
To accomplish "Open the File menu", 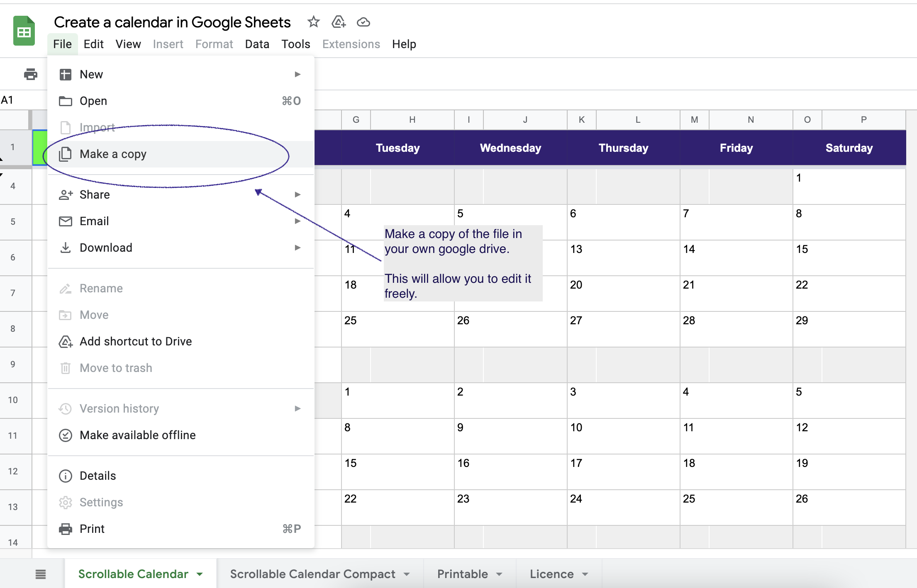I will [x=63, y=44].
